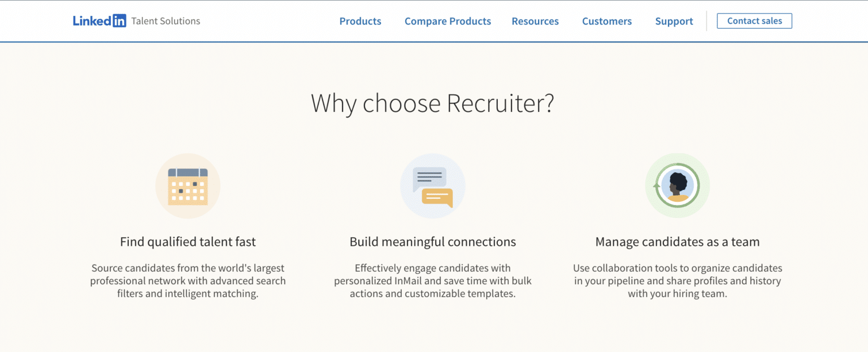Screen dimensions: 868x352
Task: Open the Customers menu
Action: (606, 21)
